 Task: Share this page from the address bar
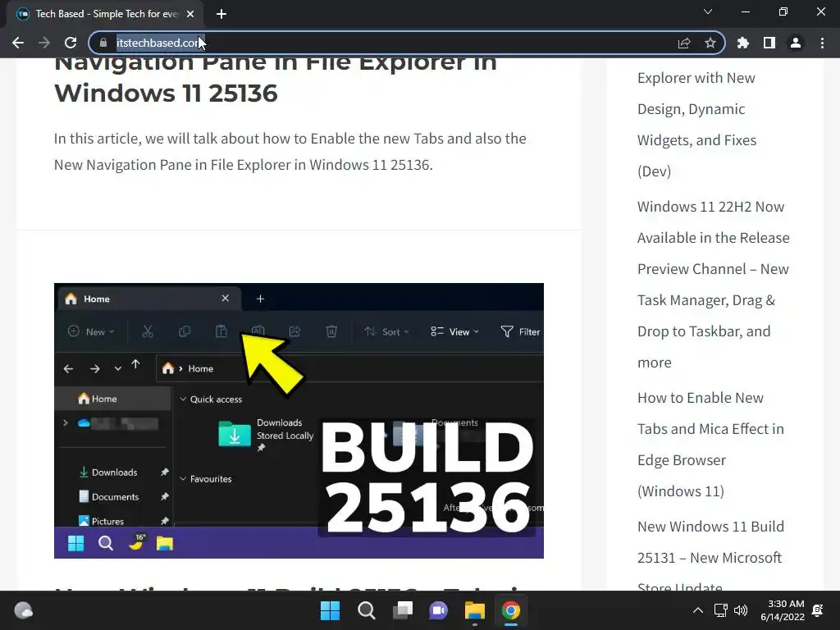(x=684, y=43)
